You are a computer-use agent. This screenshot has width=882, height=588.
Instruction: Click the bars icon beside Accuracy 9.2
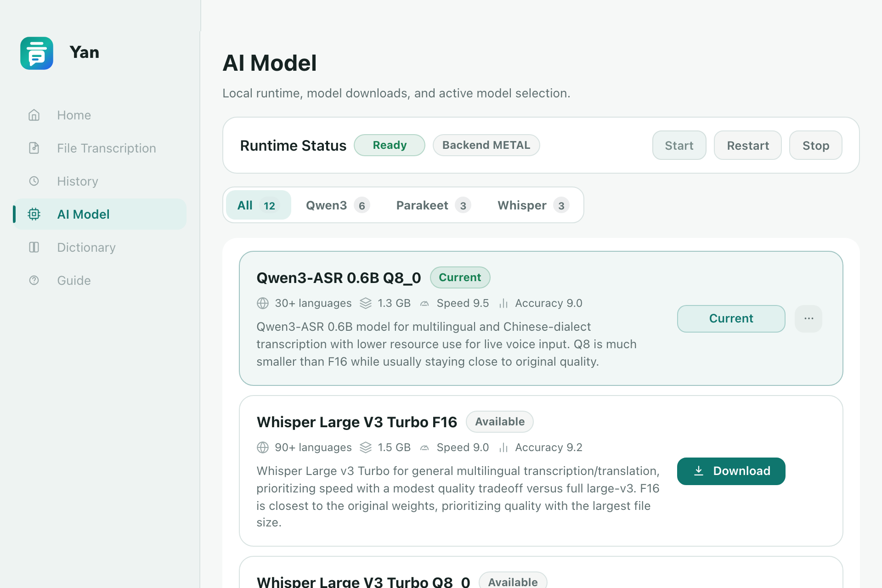(503, 447)
